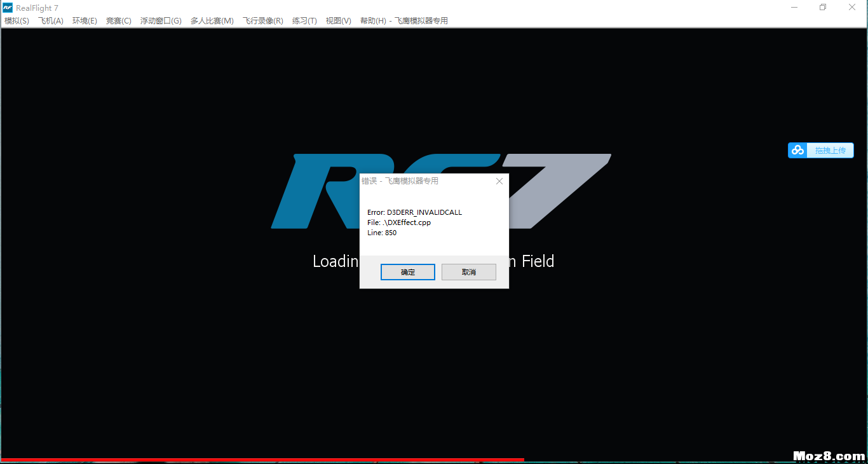Click 确定 in the error dialog
The width and height of the screenshot is (868, 464).
click(x=408, y=272)
